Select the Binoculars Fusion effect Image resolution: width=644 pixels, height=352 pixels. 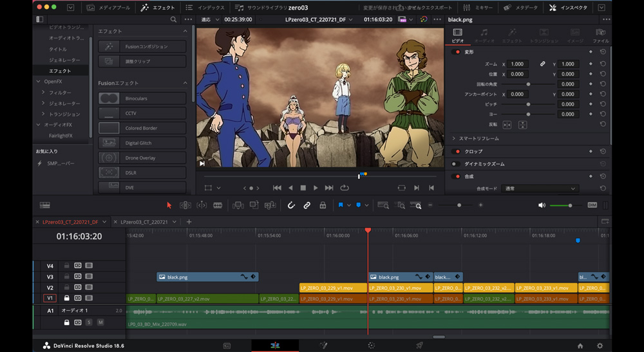point(142,98)
